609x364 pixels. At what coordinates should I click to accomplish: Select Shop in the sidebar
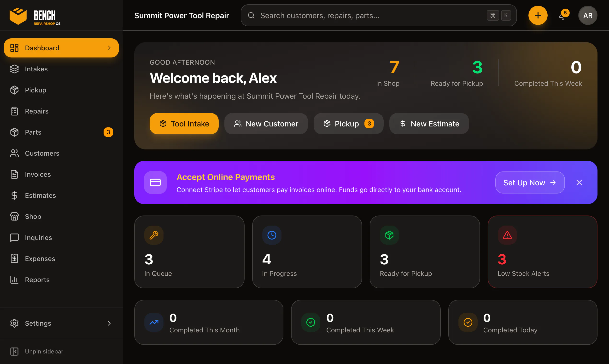(x=61, y=216)
